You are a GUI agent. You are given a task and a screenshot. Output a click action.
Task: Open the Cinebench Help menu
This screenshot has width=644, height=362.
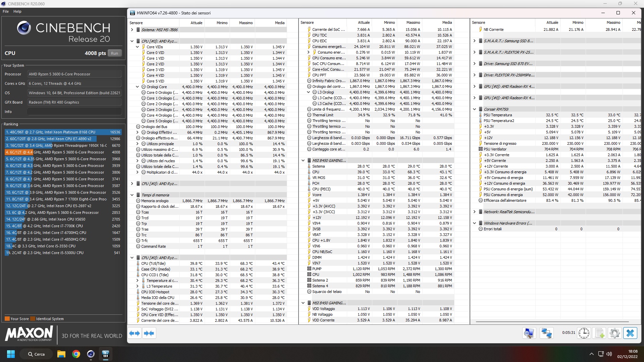point(17,11)
